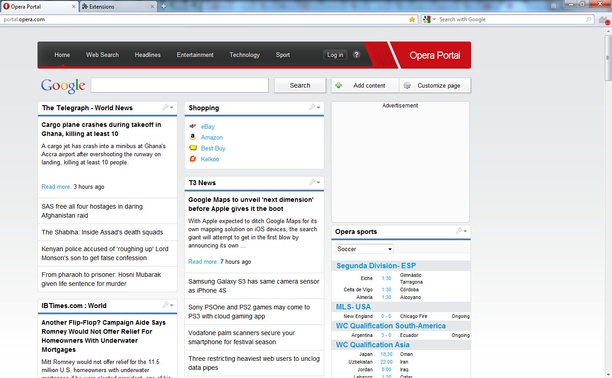This screenshot has width=612, height=378.
Task: Click the Best Buy favicon in Shopping
Action: tap(193, 148)
